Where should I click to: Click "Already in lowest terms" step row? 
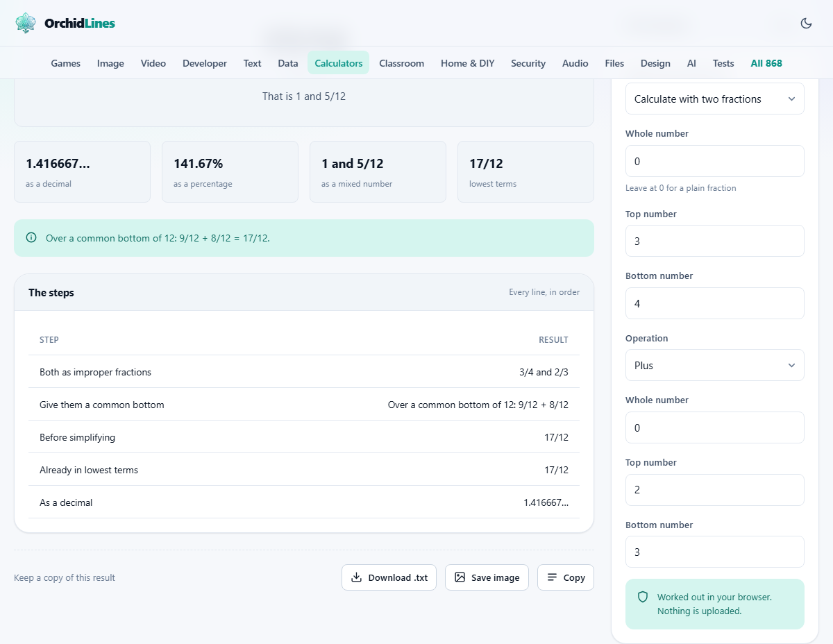(304, 470)
